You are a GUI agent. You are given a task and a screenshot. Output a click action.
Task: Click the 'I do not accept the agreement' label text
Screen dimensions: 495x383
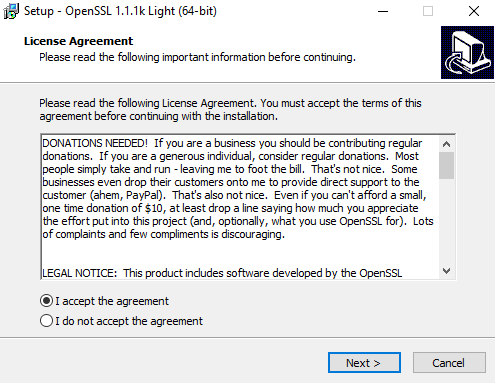(129, 321)
